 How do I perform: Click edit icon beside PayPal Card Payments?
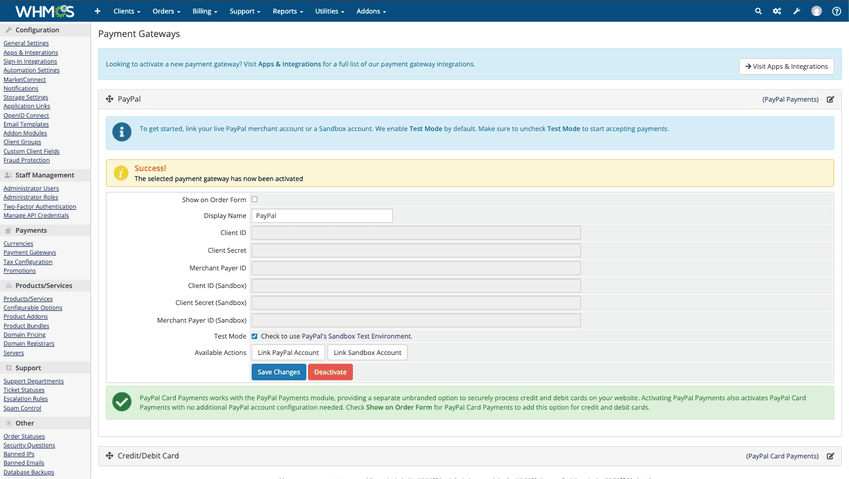pos(830,456)
